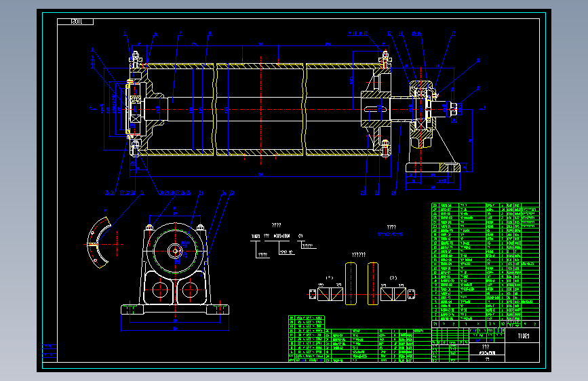Click part callout number 5
Screen dimensions: 588x381
125,33
